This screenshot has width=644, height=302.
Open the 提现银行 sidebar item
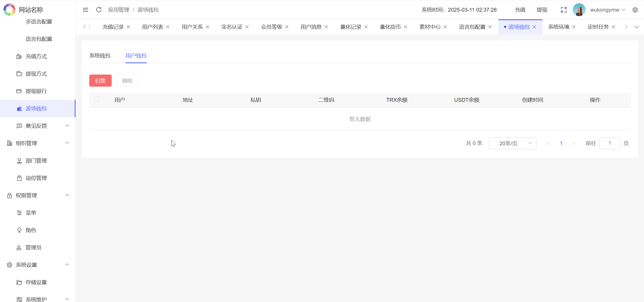point(36,91)
